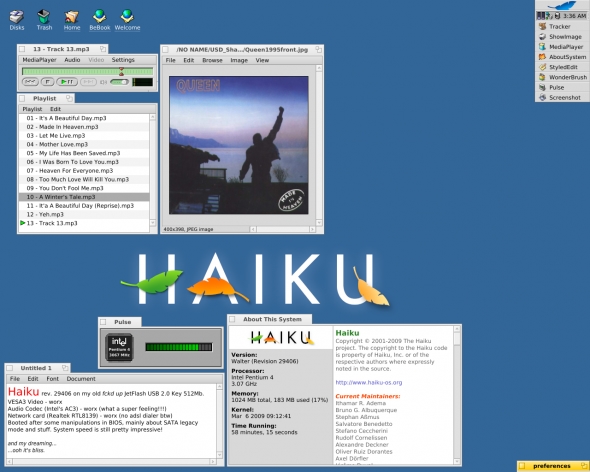Open the Edit menu in Playlist window
Viewport: 590px width, 472px height.
click(x=55, y=109)
